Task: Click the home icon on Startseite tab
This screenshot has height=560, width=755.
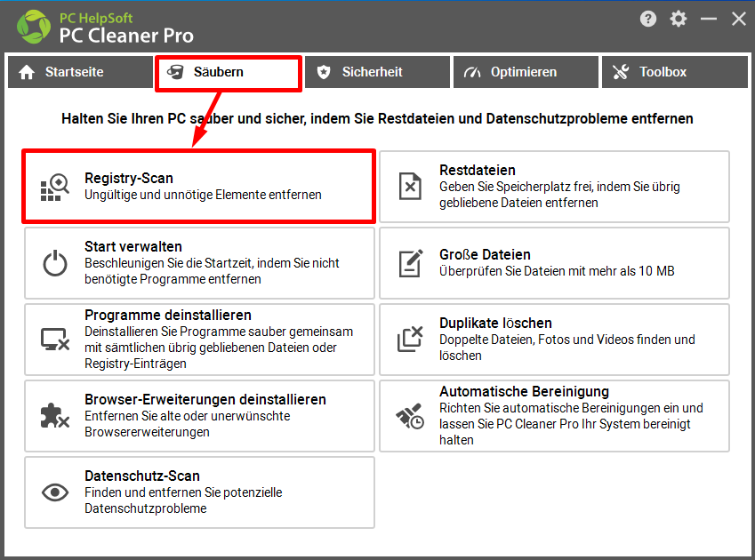Action: [27, 72]
